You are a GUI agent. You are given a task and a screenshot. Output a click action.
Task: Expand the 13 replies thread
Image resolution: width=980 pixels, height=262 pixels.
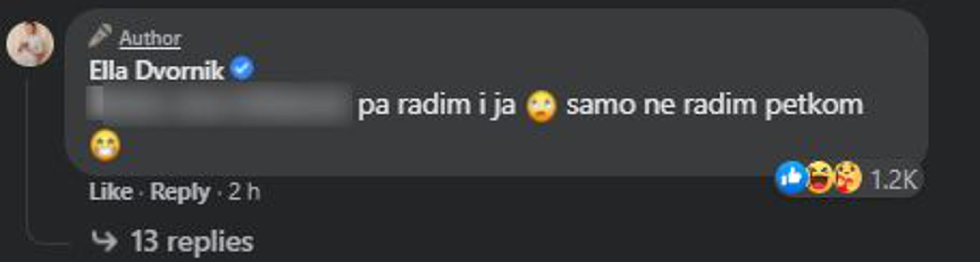[192, 241]
